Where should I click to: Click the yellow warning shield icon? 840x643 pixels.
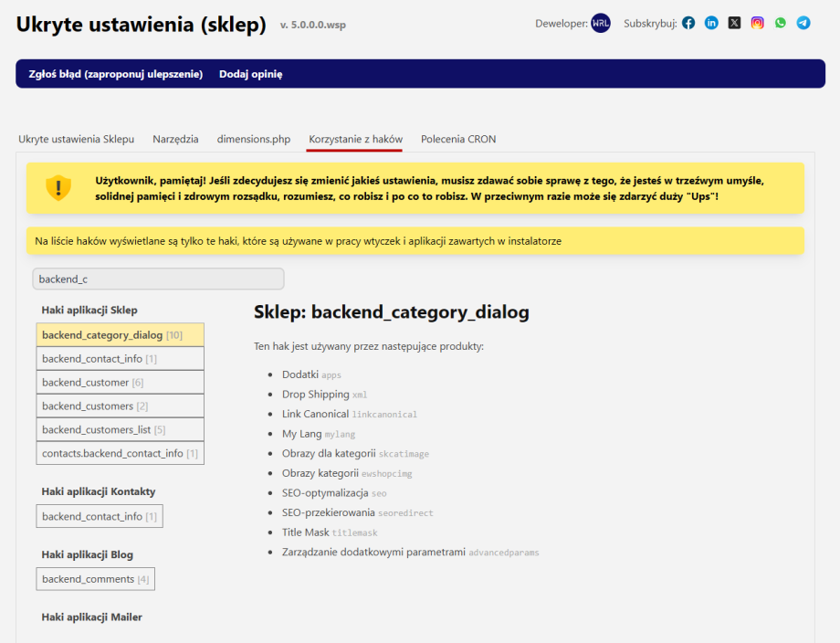58,188
